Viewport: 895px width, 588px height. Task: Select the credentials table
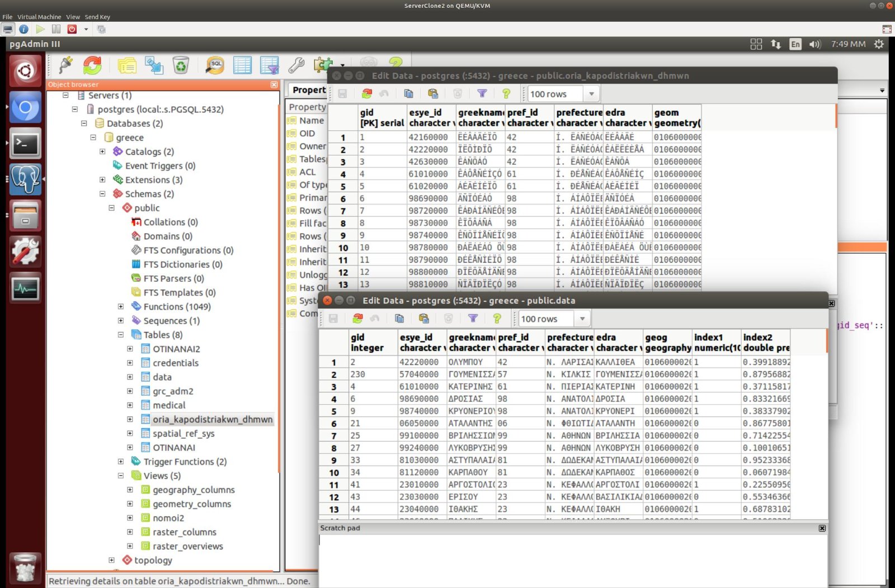176,363
